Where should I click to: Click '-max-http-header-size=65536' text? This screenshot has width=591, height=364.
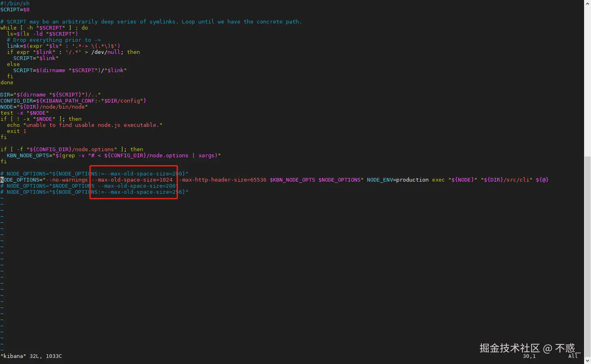223,180
